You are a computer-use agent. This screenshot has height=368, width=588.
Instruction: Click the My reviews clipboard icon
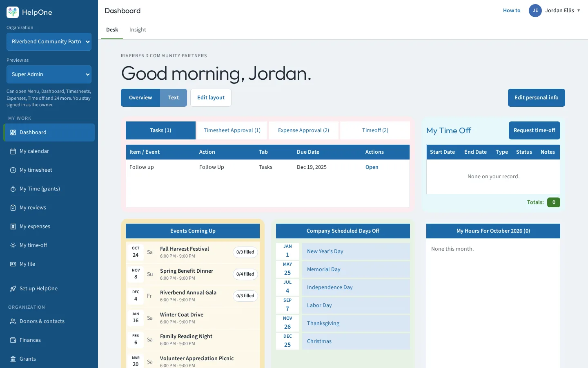pyautogui.click(x=13, y=208)
